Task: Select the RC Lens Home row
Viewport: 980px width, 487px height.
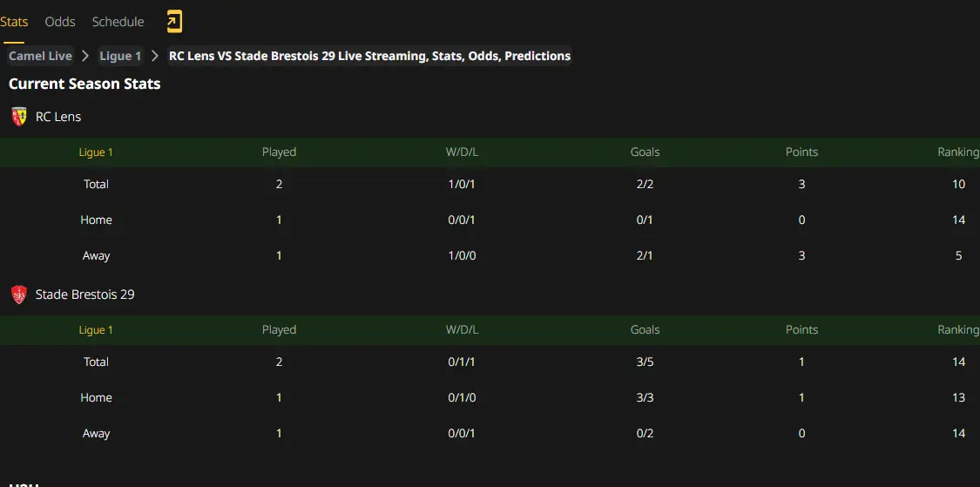Action: coord(490,220)
